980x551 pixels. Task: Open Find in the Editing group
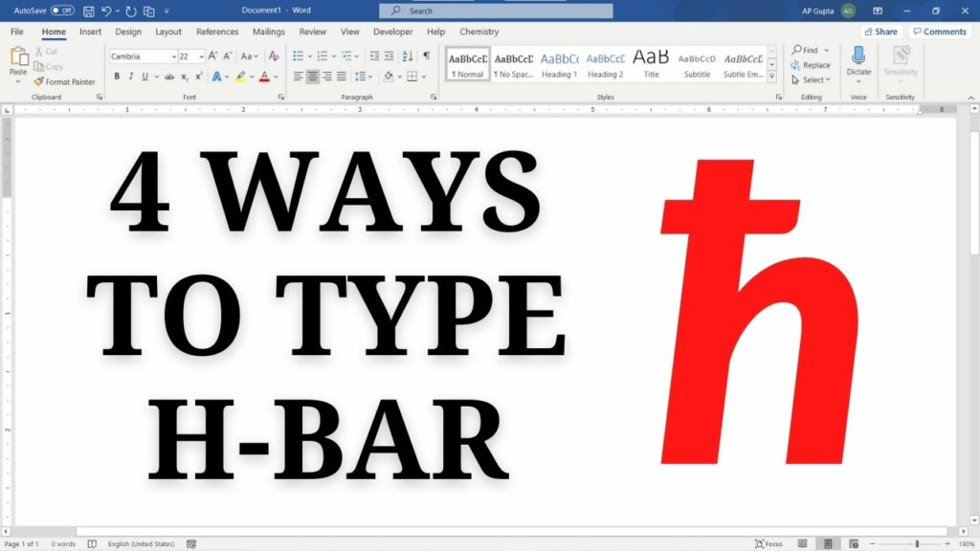(x=807, y=50)
